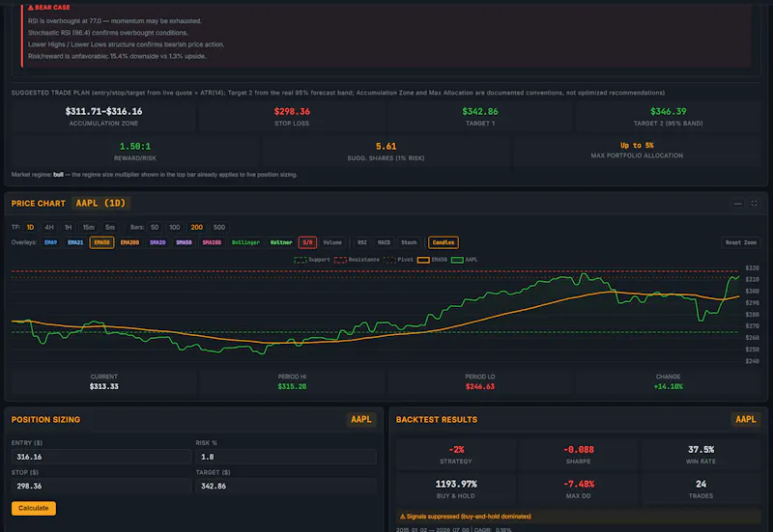
Task: Click the -7.48% max drawdown value
Action: point(578,484)
